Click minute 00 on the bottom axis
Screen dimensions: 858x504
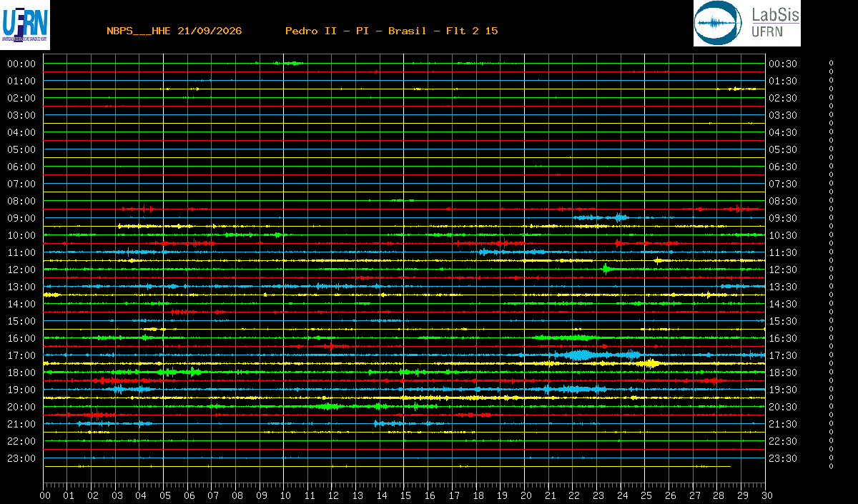click(x=46, y=495)
